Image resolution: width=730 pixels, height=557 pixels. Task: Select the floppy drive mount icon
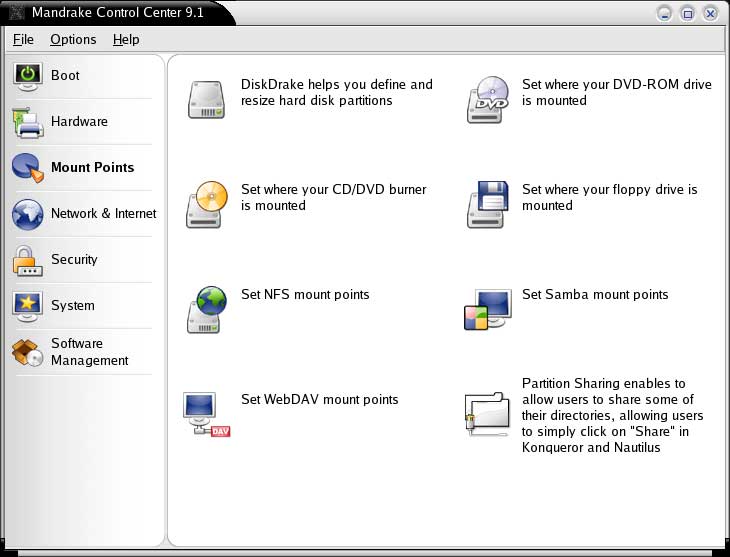tap(488, 205)
